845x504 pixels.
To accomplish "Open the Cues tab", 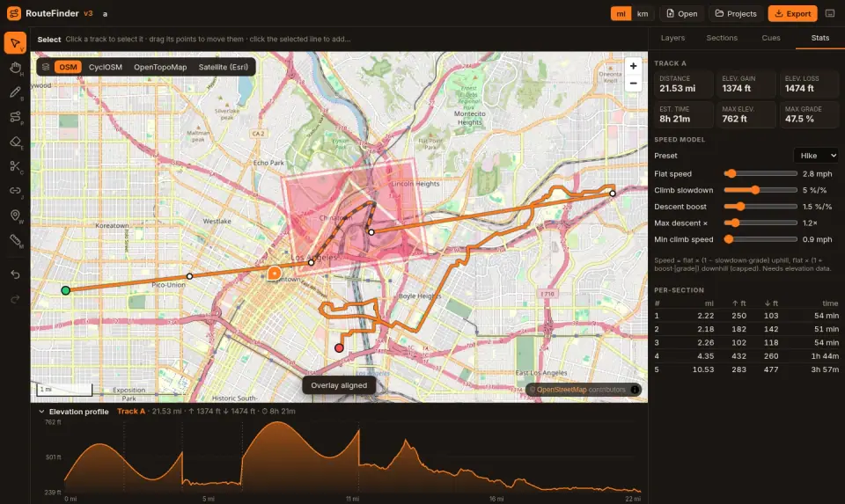I will [x=771, y=38].
